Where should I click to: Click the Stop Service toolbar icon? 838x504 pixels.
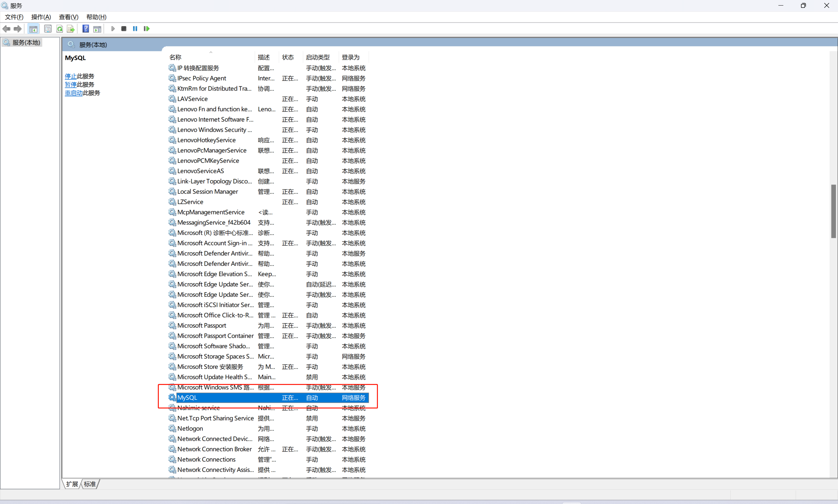pos(124,29)
